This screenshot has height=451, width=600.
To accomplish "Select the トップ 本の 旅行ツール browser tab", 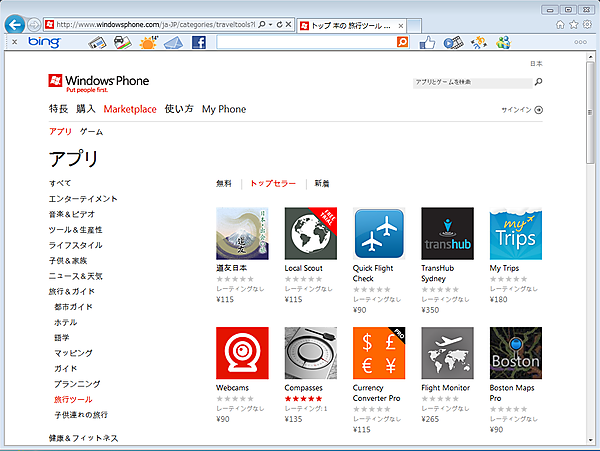I will pyautogui.click(x=351, y=26).
